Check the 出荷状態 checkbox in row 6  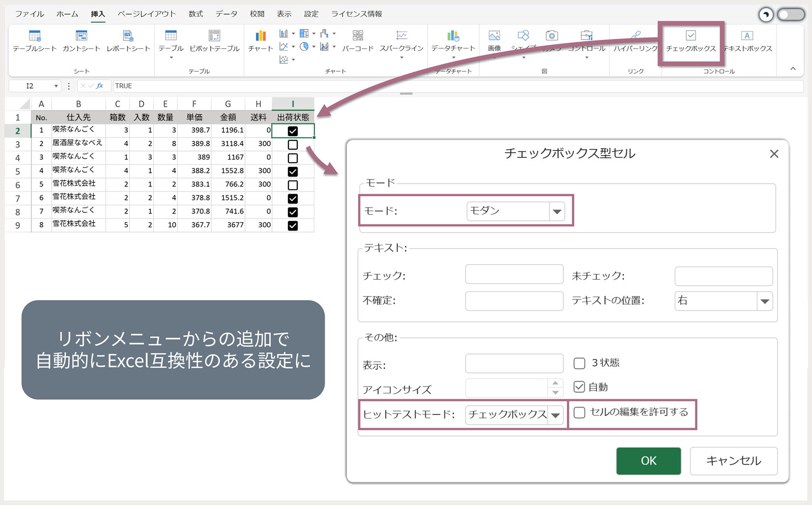tap(293, 185)
